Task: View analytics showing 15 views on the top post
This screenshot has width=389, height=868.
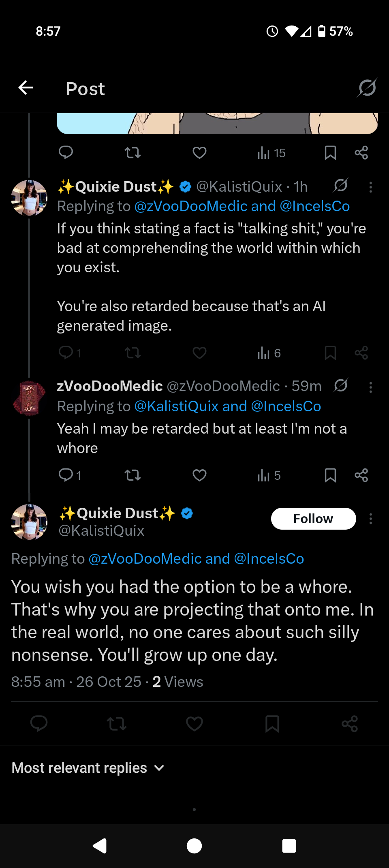Action: [271, 153]
